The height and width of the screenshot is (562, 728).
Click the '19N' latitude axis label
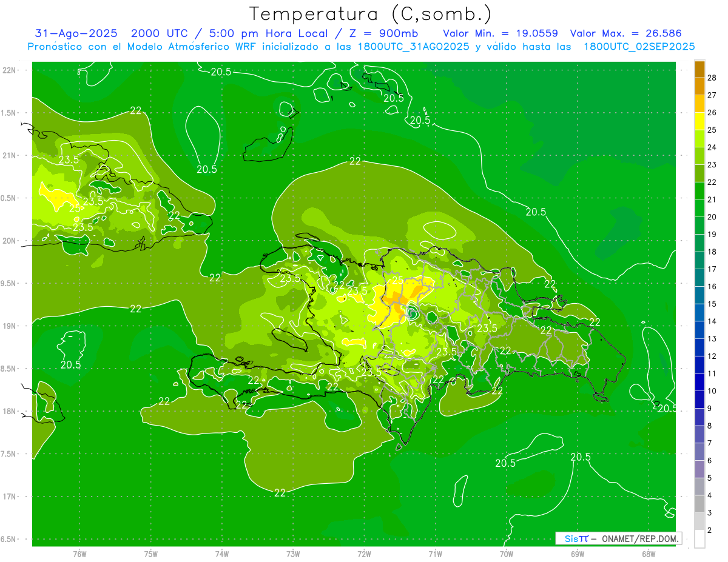[x=9, y=326]
